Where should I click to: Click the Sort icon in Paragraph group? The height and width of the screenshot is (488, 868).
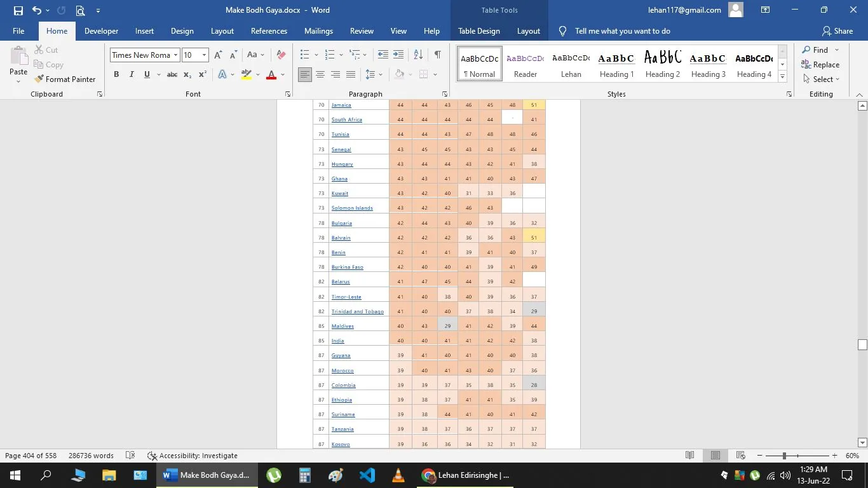[x=417, y=54]
